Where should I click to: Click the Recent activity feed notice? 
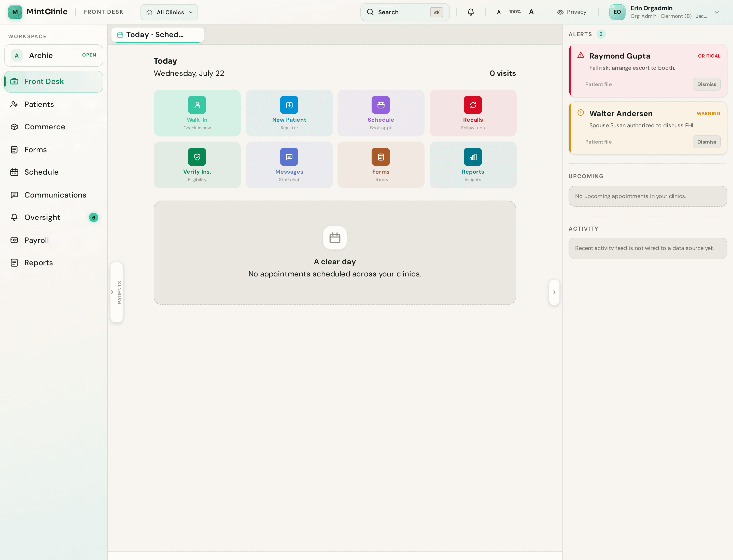click(648, 248)
